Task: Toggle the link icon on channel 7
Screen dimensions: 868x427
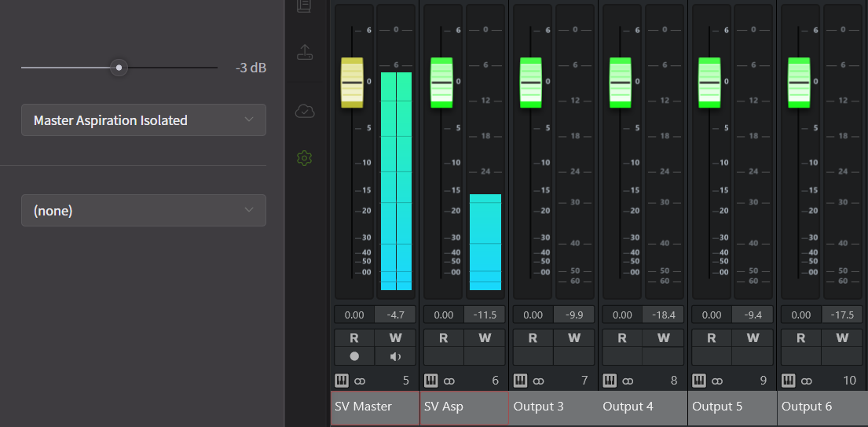Action: (x=539, y=381)
